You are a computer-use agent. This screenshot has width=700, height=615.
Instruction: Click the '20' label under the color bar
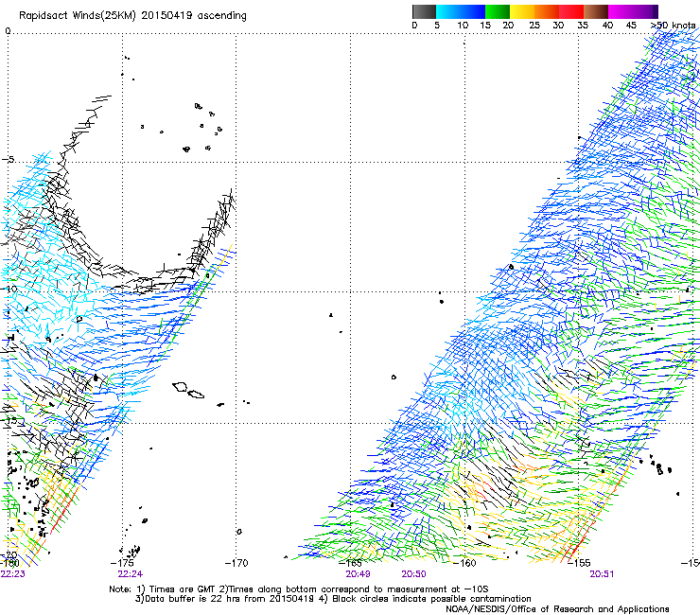click(508, 26)
